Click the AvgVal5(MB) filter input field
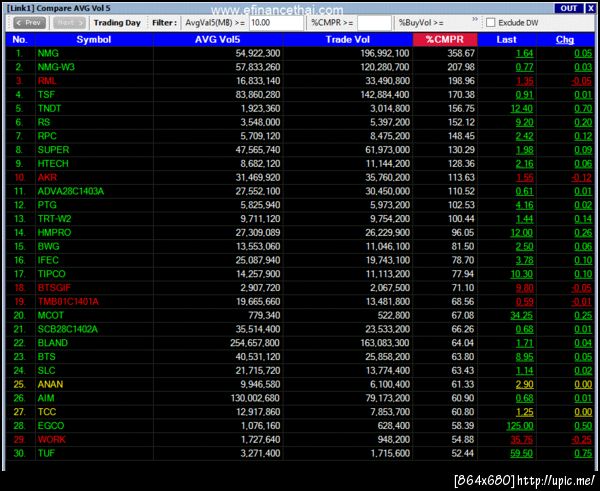Viewport: 600px width, 491px height. (276, 23)
